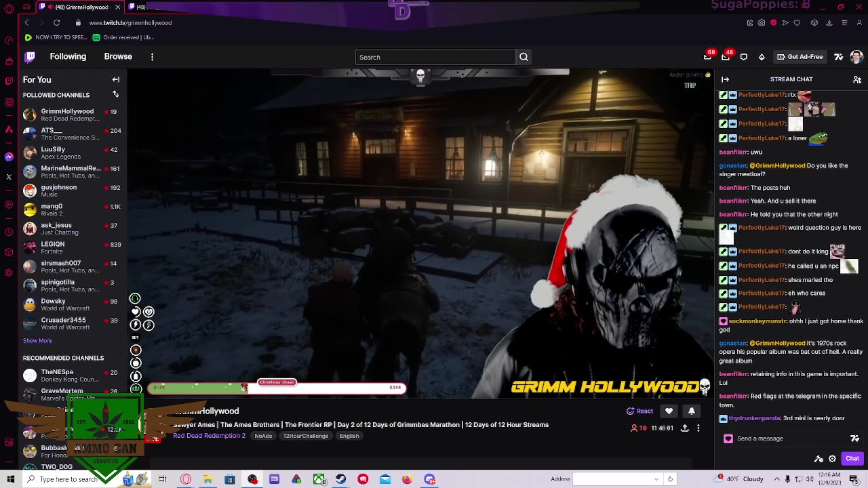Open the chat emote picker icon
The height and width of the screenshot is (488, 868).
point(855,439)
